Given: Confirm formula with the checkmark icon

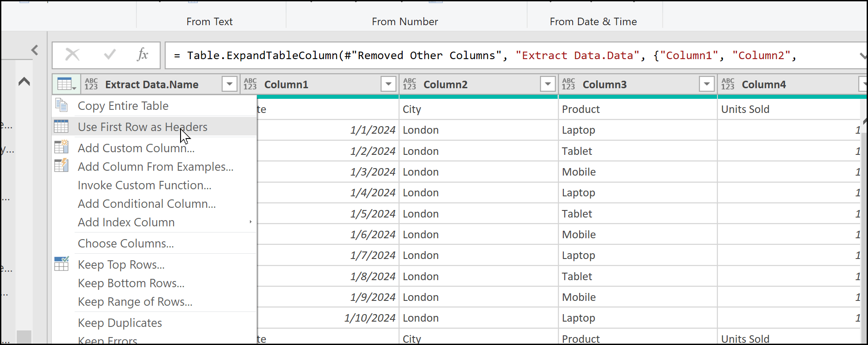Looking at the screenshot, I should (x=109, y=55).
